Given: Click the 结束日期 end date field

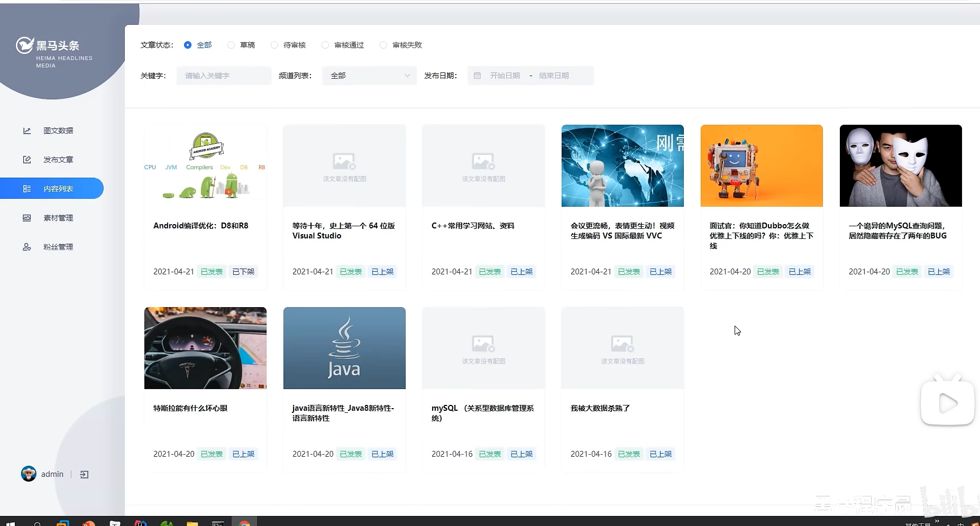Looking at the screenshot, I should (554, 76).
